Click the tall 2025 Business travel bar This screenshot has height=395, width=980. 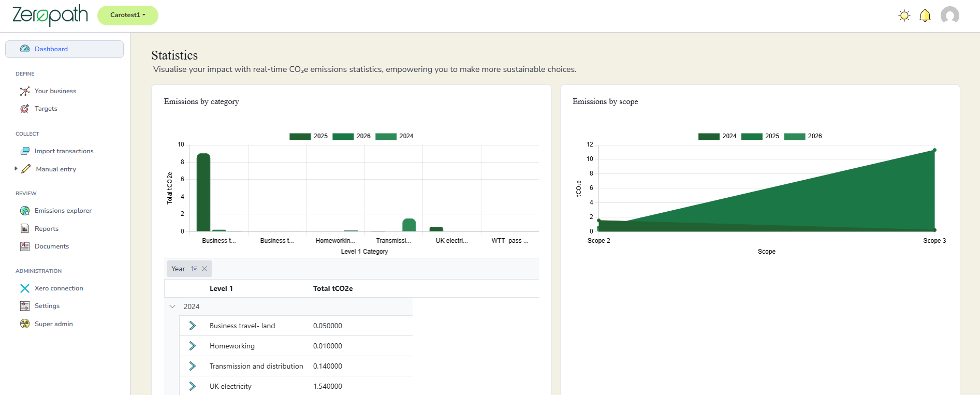203,192
